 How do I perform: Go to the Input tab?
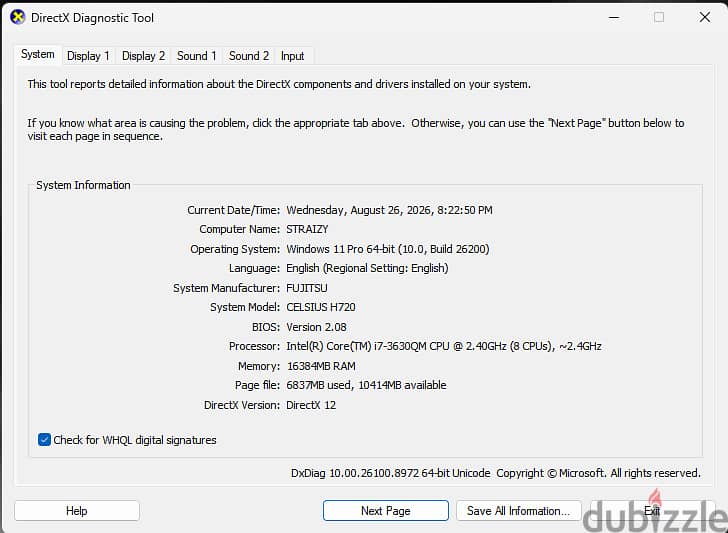pos(292,56)
